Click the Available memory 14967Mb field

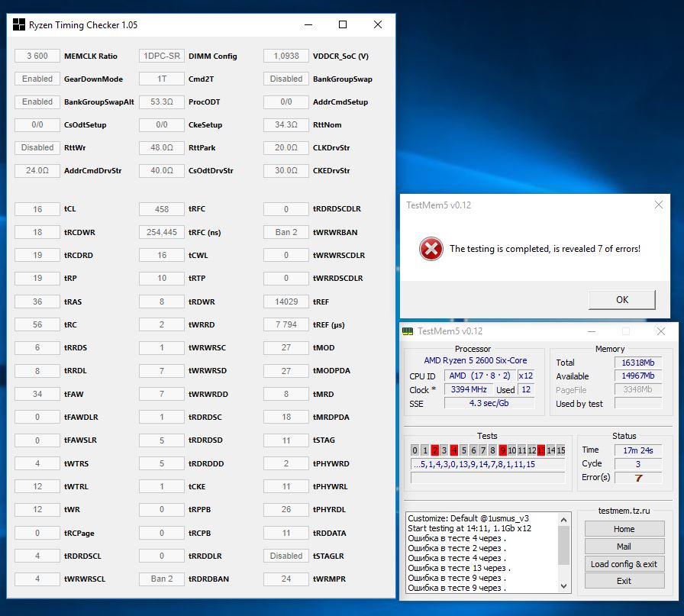tap(637, 376)
